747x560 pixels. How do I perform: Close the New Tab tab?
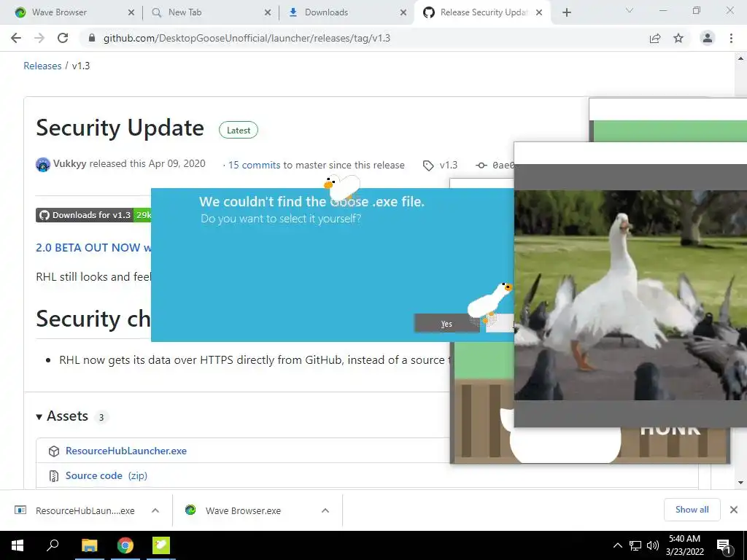[x=267, y=12]
